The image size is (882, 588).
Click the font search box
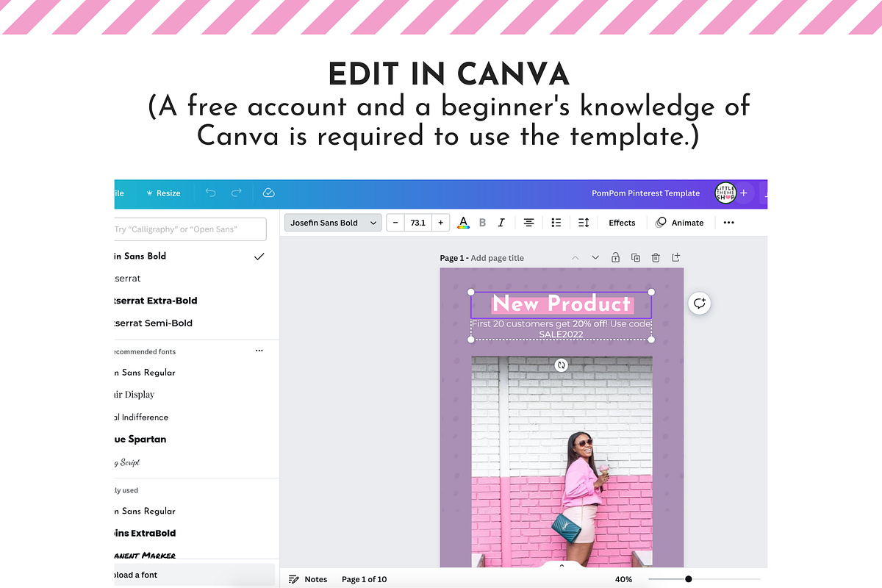click(x=190, y=229)
